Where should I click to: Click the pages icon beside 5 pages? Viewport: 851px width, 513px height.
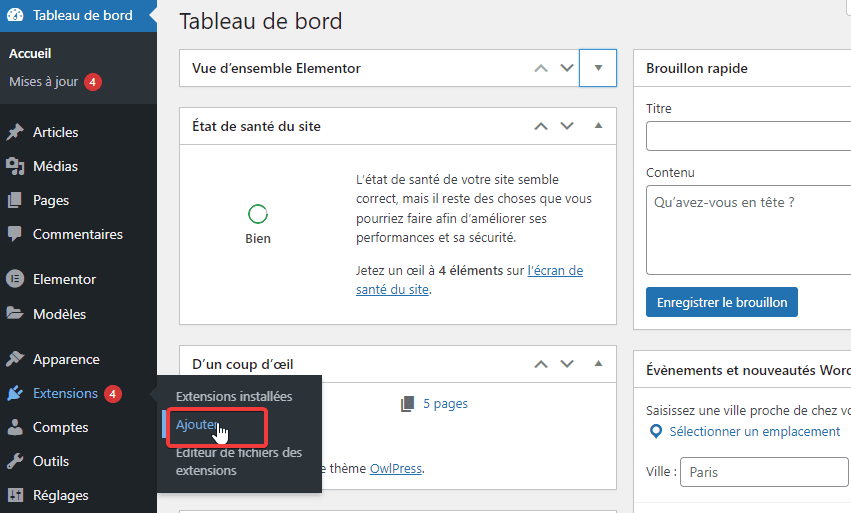pyautogui.click(x=408, y=404)
